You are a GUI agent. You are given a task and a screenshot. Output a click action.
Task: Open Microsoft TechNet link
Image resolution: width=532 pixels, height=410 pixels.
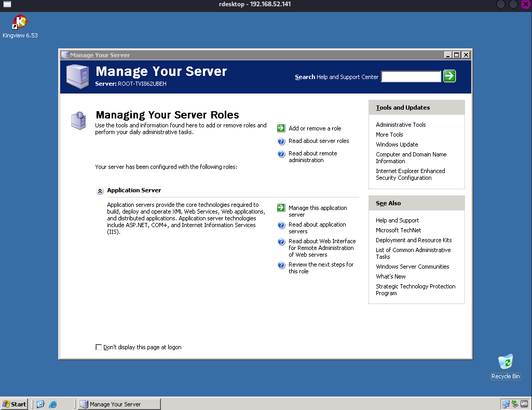pyautogui.click(x=398, y=230)
